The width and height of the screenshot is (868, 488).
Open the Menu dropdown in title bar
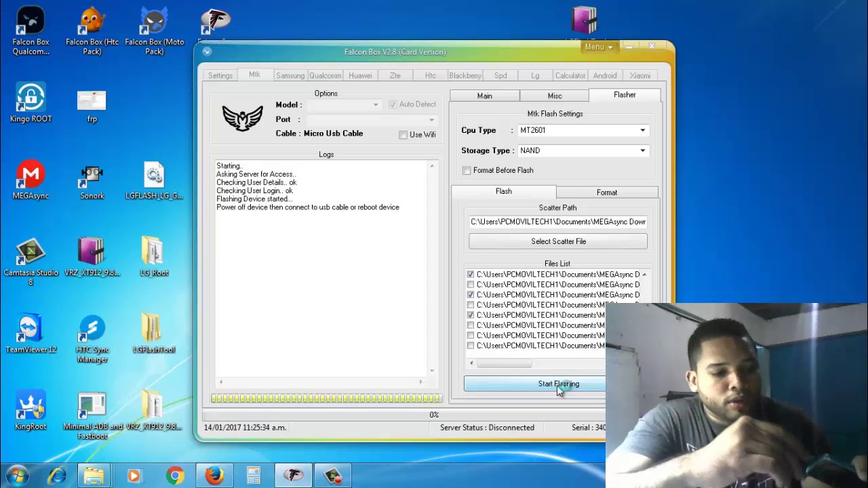coord(599,47)
